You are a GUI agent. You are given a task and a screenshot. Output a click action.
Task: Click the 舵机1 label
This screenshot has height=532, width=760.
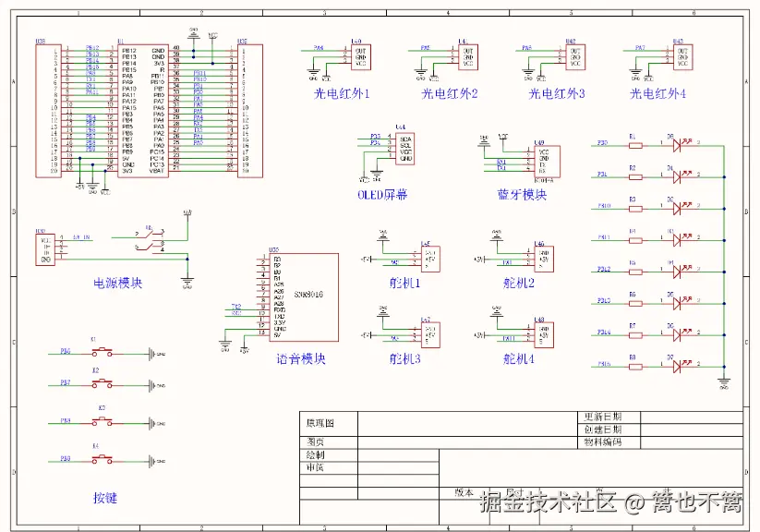(405, 284)
